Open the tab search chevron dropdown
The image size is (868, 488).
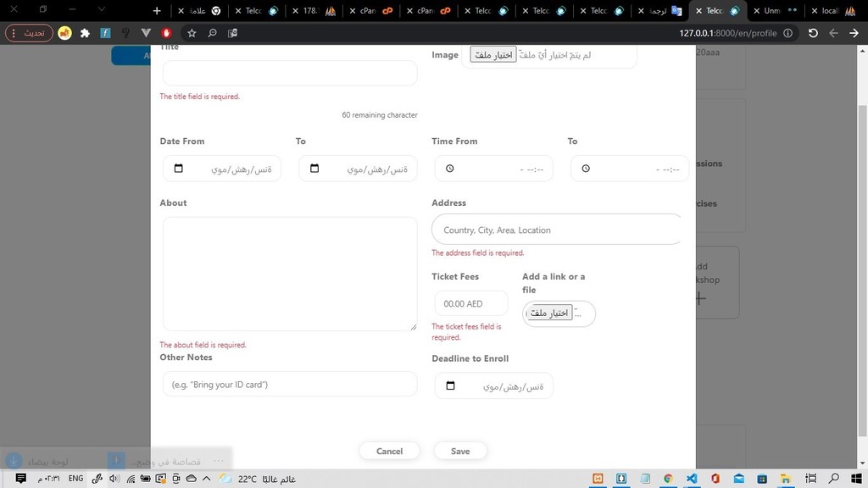pos(102,8)
